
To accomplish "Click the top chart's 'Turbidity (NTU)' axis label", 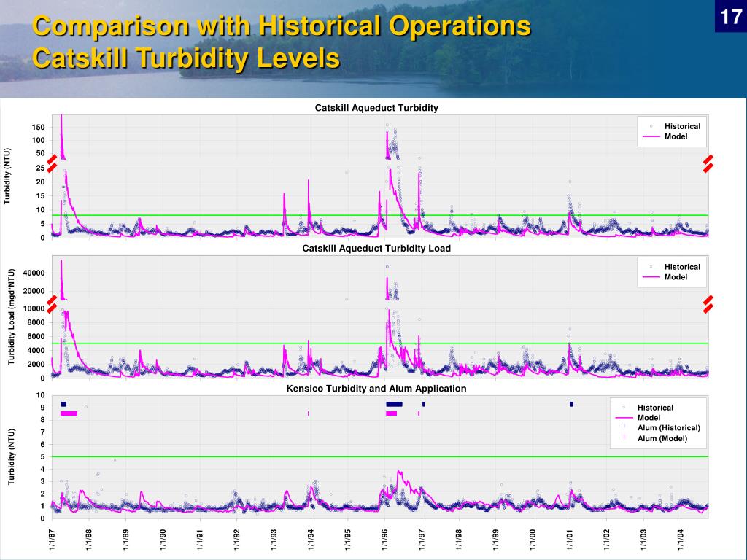I will coord(7,176).
